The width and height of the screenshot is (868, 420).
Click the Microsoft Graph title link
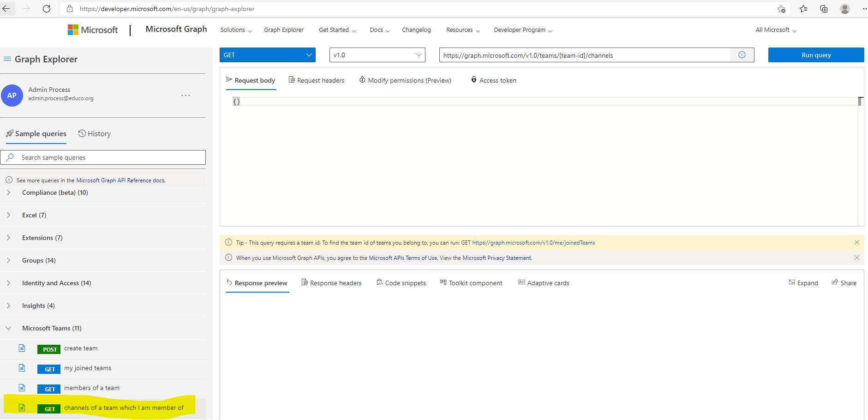(176, 29)
